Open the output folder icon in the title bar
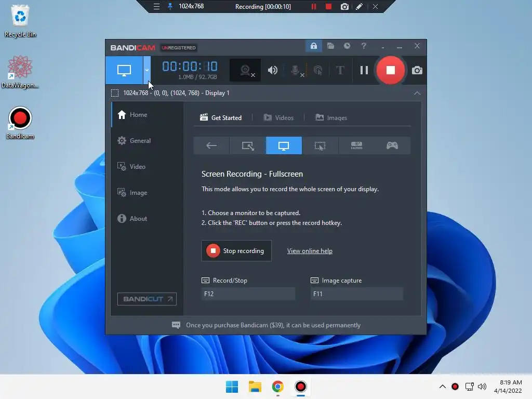 (x=331, y=46)
